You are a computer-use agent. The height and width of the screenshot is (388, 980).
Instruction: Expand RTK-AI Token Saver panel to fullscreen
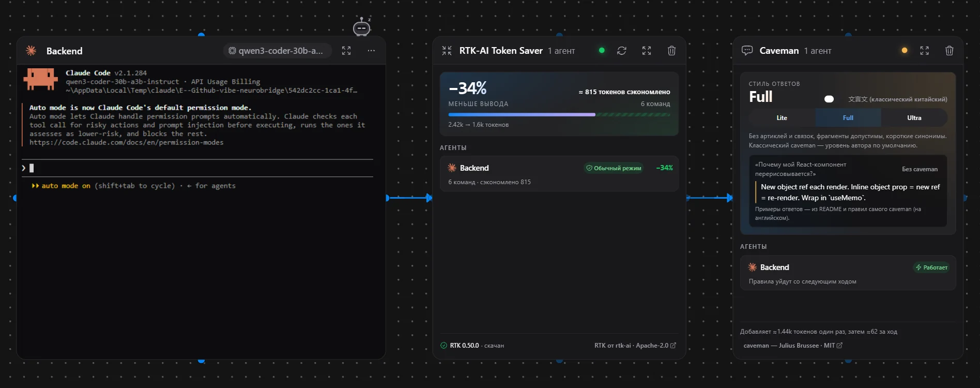click(x=647, y=51)
